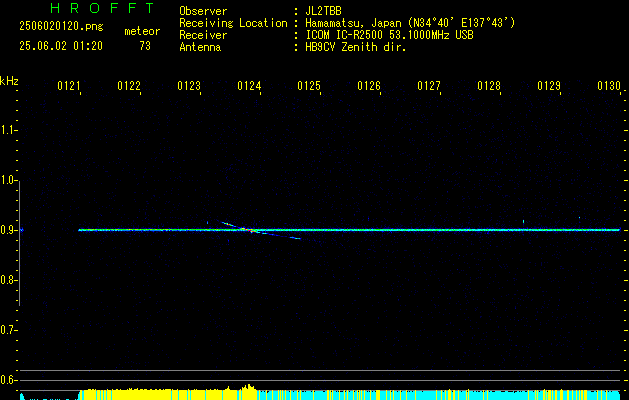Viewport: 629px width, 400px height.
Task: Click the 0130 time marker
Action: click(x=609, y=86)
